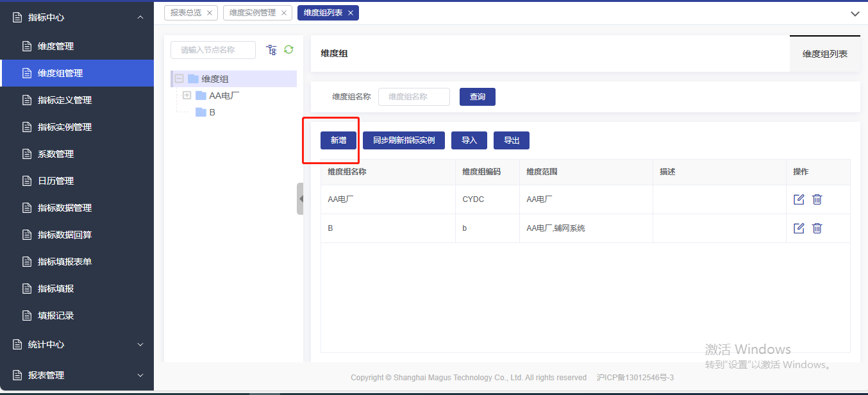This screenshot has height=395, width=868.
Task: Select folder B in the tree
Action: 212,112
